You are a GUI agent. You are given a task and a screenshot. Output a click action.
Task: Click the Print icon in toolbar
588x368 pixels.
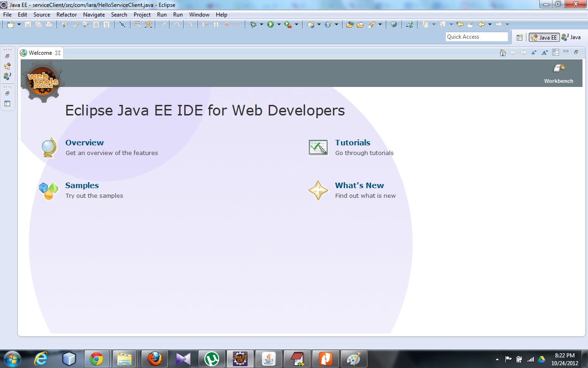[x=49, y=24]
